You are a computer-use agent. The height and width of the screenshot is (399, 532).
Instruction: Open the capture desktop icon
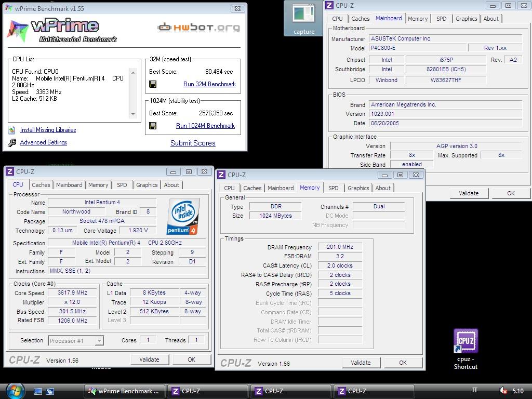pyautogui.click(x=304, y=18)
